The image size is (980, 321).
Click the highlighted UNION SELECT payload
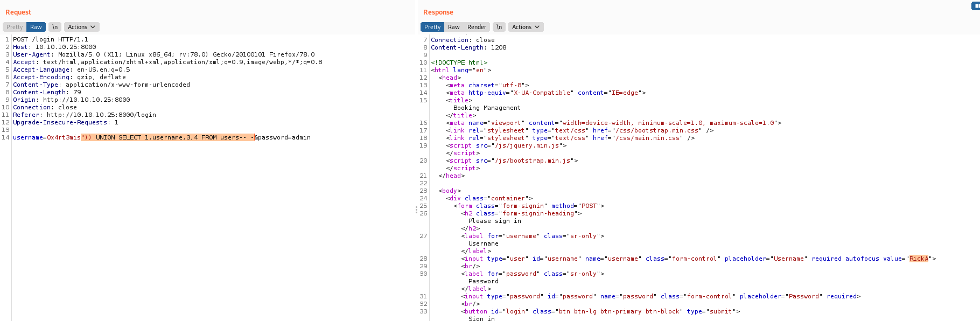coord(168,137)
